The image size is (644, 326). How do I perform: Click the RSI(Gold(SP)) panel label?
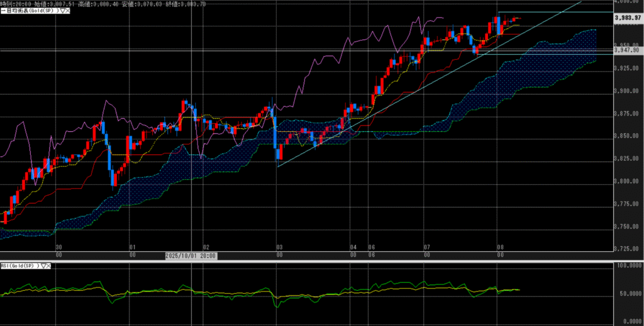pyautogui.click(x=19, y=266)
